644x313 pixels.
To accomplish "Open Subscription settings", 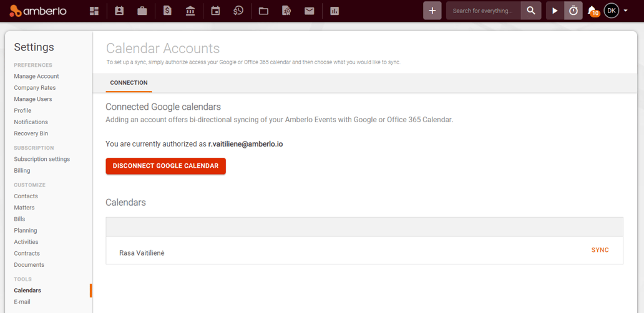I will pyautogui.click(x=42, y=159).
